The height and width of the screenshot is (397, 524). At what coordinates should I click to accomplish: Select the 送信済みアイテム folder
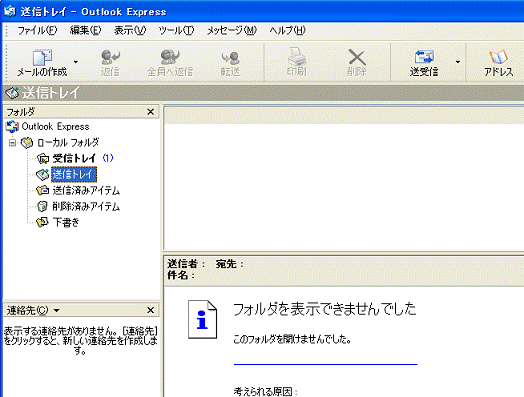(86, 190)
